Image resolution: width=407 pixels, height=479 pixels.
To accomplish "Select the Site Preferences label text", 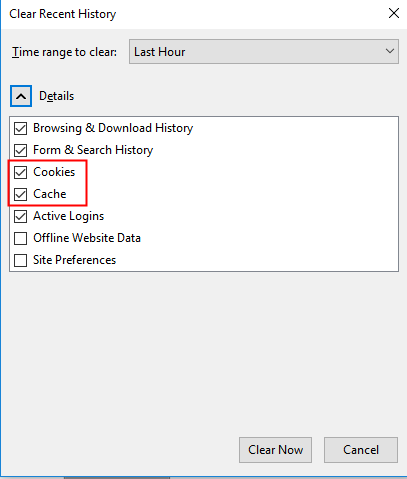I will pyautogui.click(x=74, y=260).
